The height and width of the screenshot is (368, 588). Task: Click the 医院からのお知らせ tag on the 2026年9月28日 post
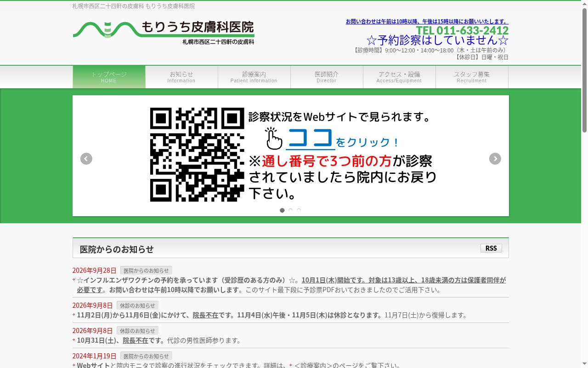[x=146, y=270]
